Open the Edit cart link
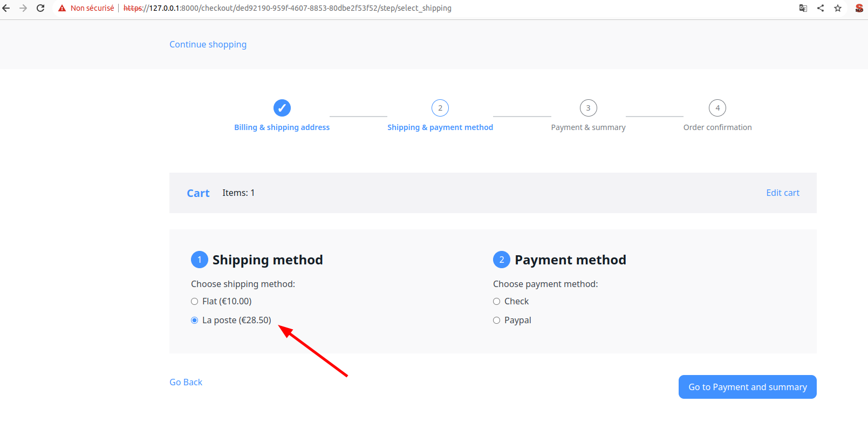 click(782, 193)
